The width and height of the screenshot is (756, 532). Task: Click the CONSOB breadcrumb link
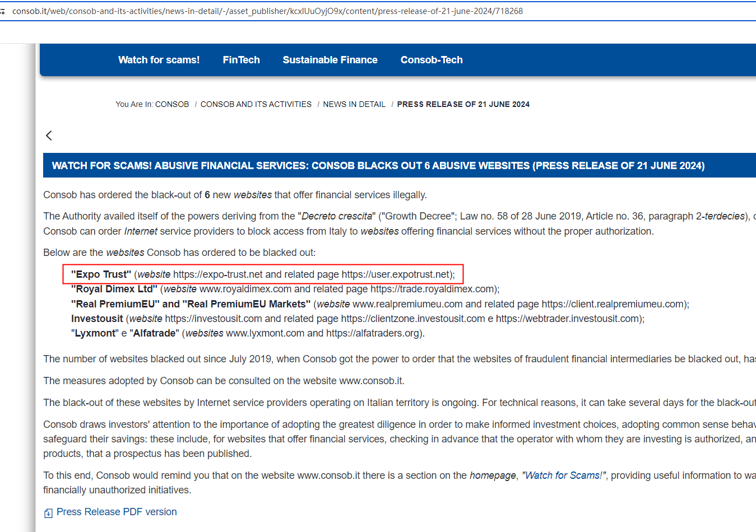[172, 104]
